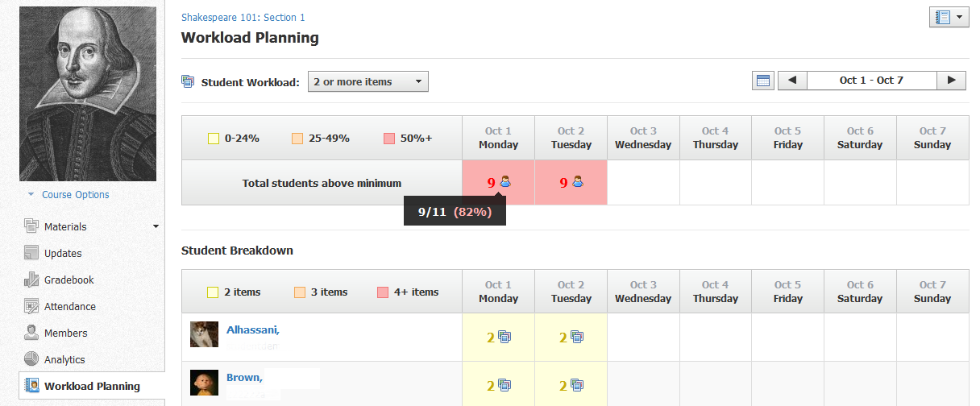Click the 50%+ red legend swatch
The width and height of the screenshot is (980, 406).
point(389,139)
